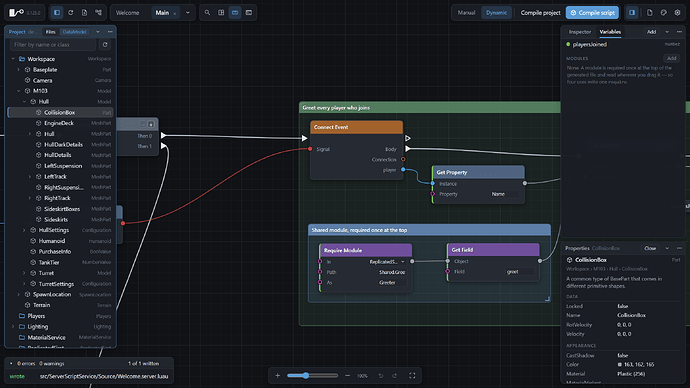This screenshot has height=388, width=690.
Task: Select Manual compile mode
Action: [x=466, y=13]
